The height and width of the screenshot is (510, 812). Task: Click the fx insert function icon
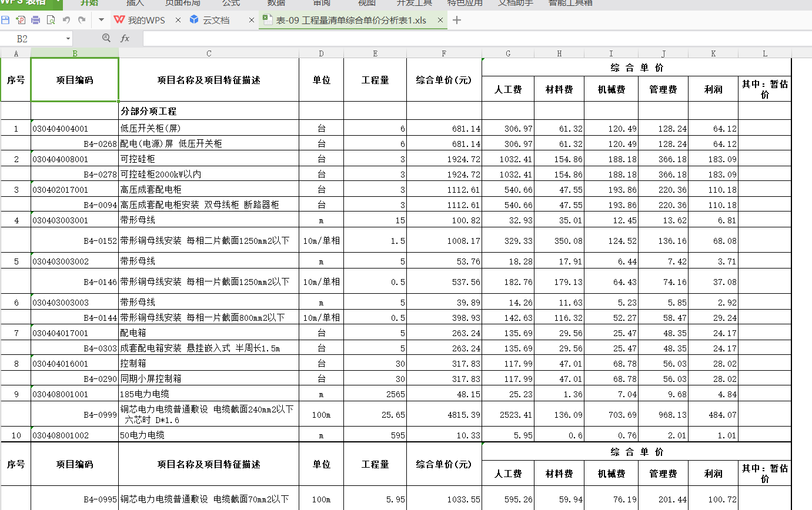(125, 38)
